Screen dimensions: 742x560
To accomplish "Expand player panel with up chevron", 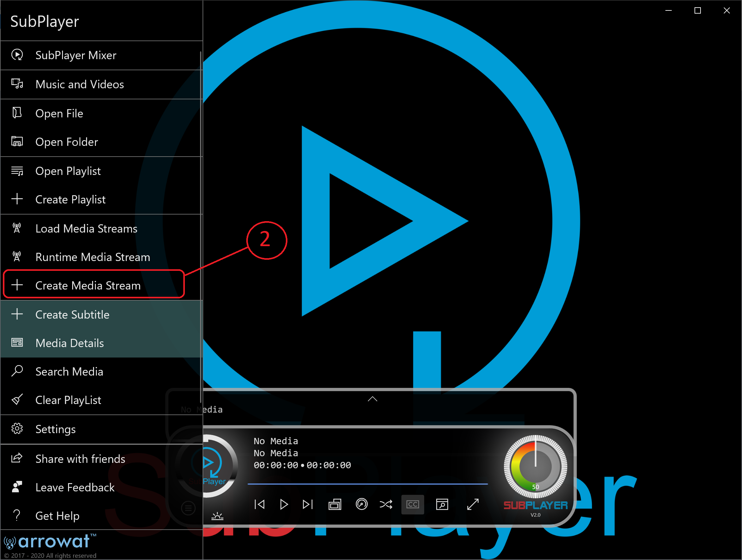I will (373, 399).
